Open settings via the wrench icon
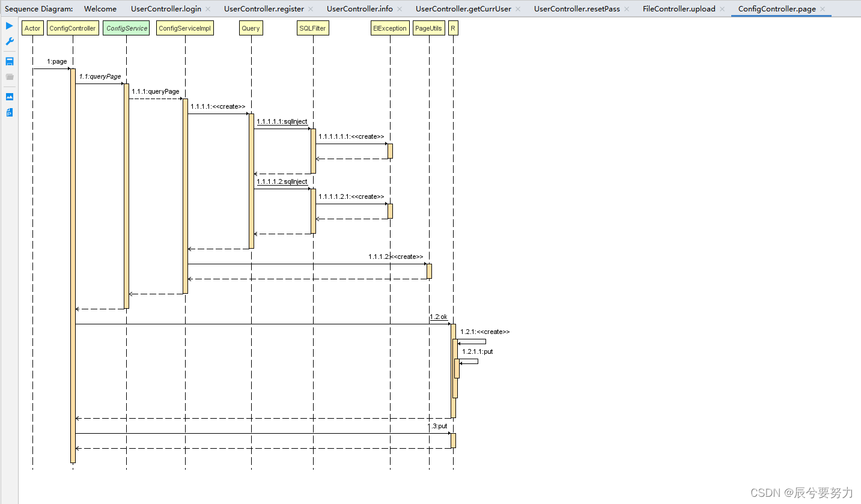The image size is (861, 504). (x=9, y=41)
